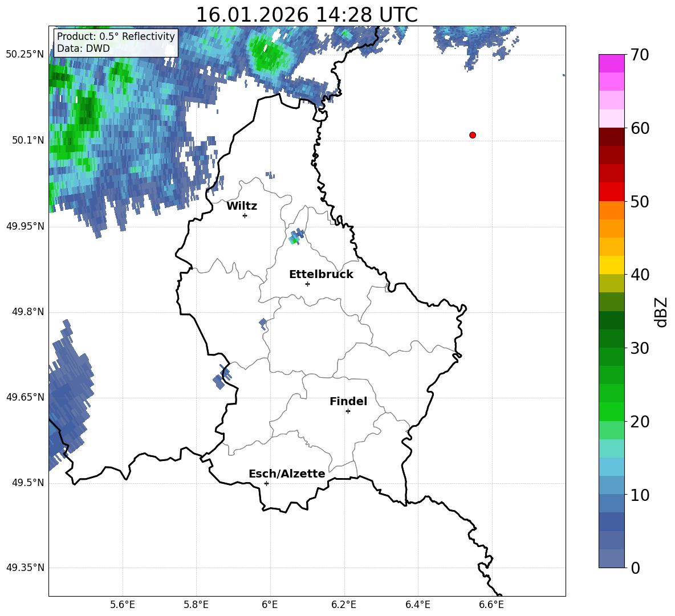Click the cross marker below Wiltz

pos(245,215)
